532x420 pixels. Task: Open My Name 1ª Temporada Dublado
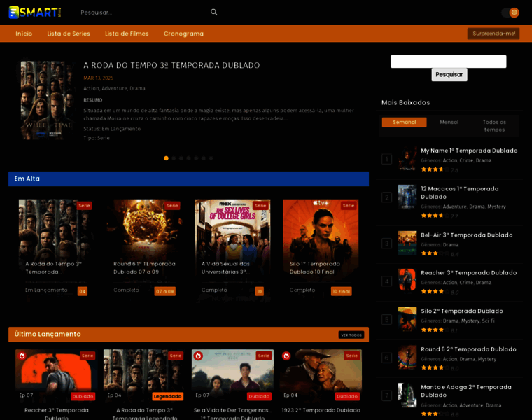point(469,150)
